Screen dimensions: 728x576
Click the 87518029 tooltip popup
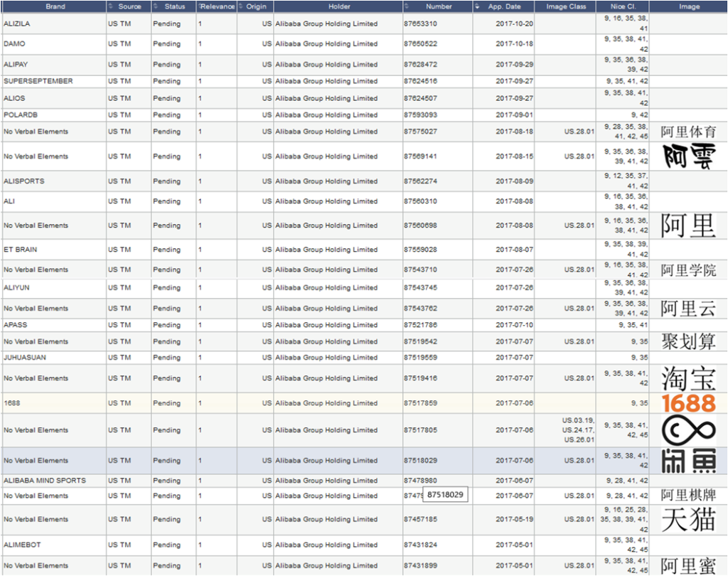pyautogui.click(x=446, y=495)
